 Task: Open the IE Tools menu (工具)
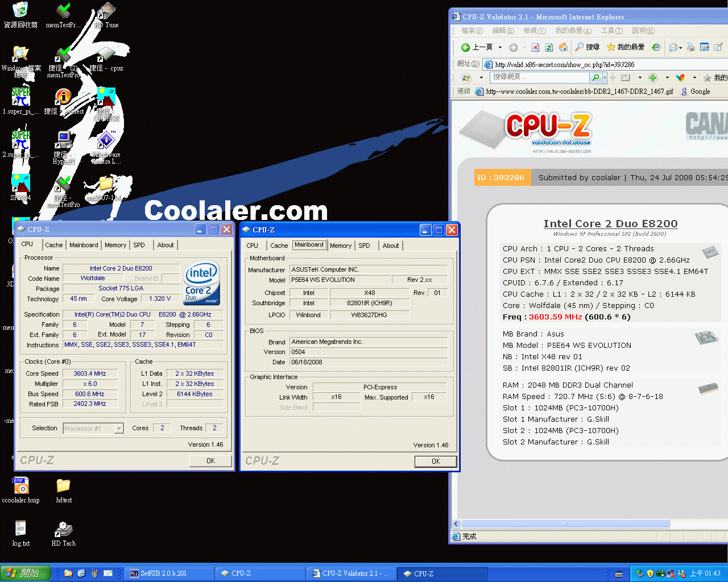611,31
